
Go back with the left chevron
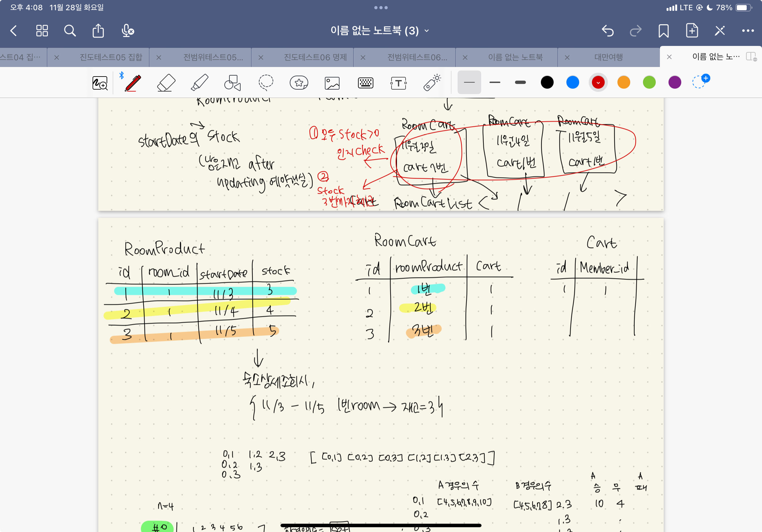coord(14,31)
